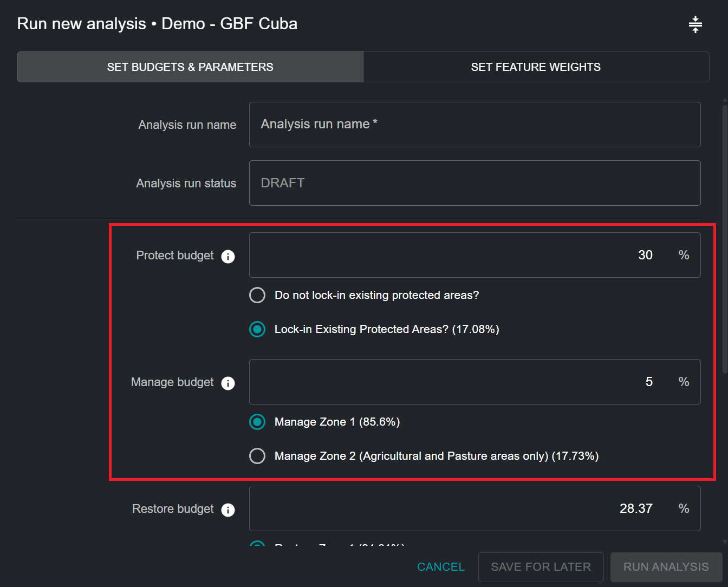Pick Manage Zone 2 agricultural option
728x587 pixels.
257,456
